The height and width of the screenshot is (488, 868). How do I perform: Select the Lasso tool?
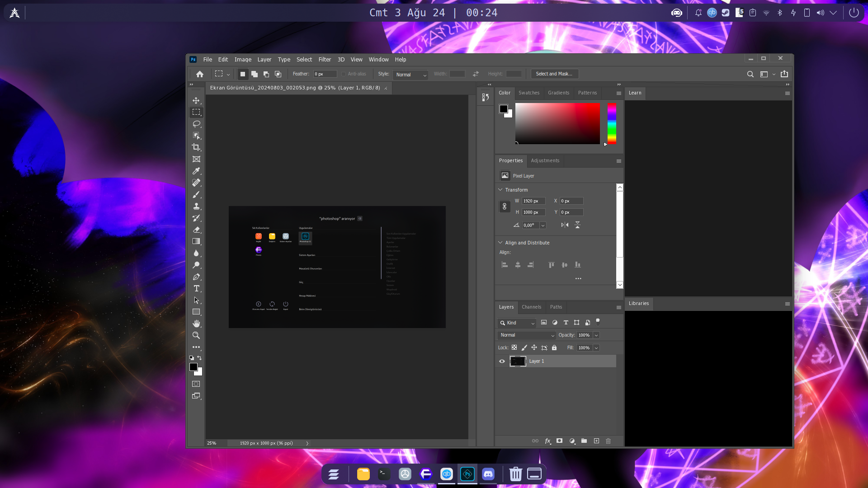pos(196,124)
